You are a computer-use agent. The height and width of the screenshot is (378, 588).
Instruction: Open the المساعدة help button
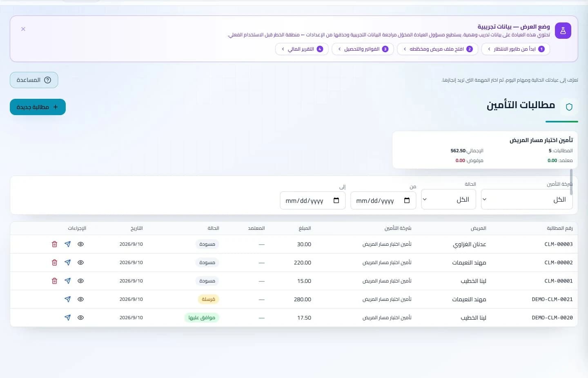(34, 80)
